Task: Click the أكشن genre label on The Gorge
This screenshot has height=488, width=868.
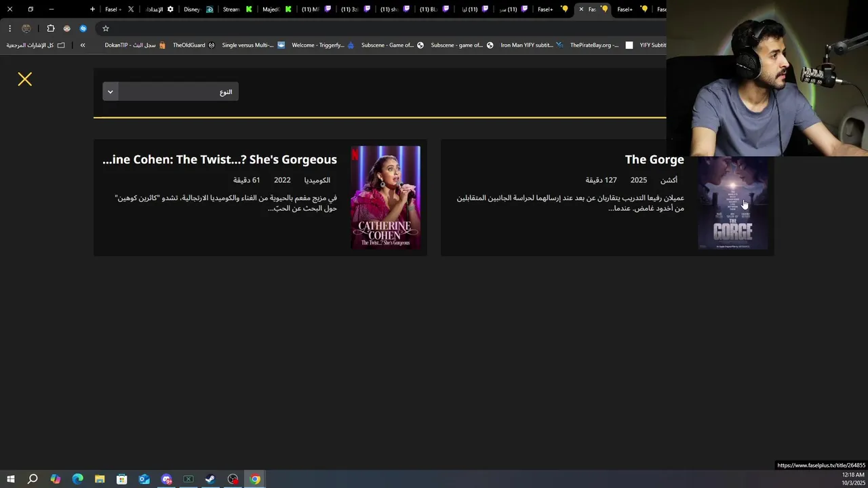Action: click(x=669, y=180)
